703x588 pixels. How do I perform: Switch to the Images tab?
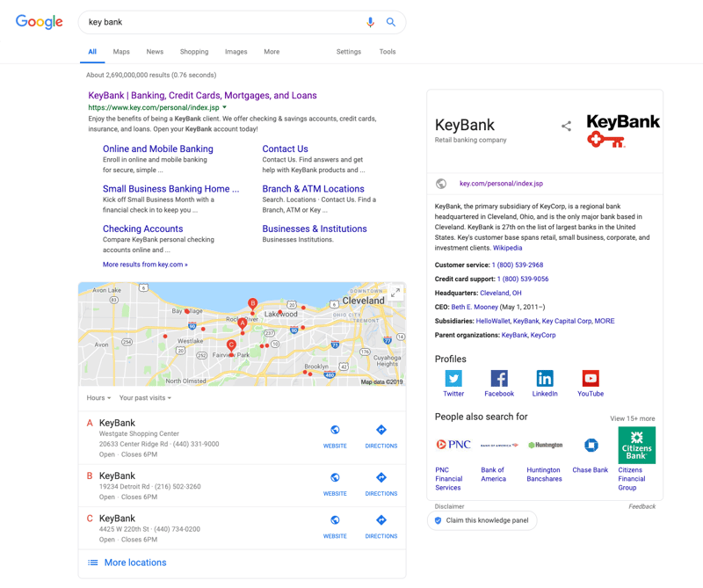236,52
